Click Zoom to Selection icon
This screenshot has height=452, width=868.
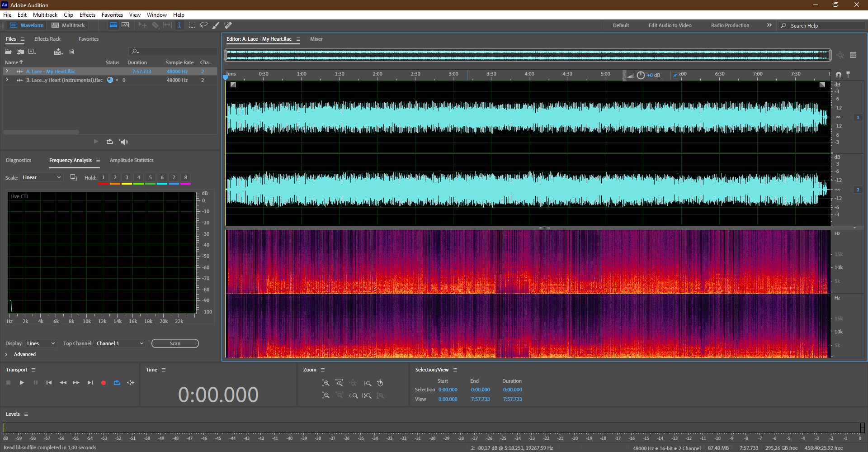[x=367, y=395]
